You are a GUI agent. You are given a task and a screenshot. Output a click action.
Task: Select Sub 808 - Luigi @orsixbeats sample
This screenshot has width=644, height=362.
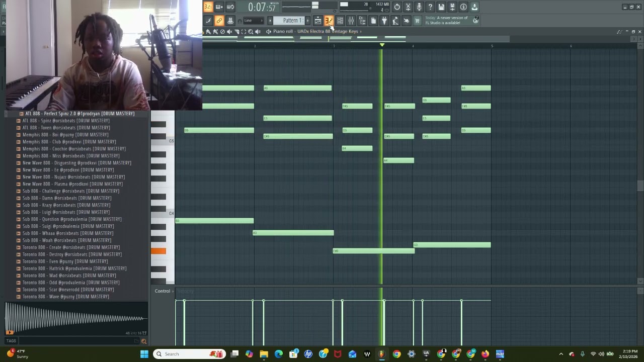pos(66,212)
